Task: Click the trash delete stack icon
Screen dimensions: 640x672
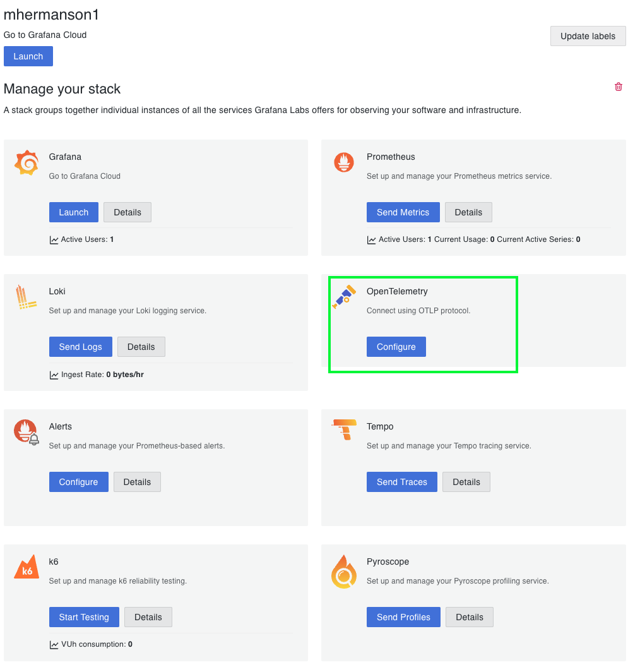Action: [618, 87]
